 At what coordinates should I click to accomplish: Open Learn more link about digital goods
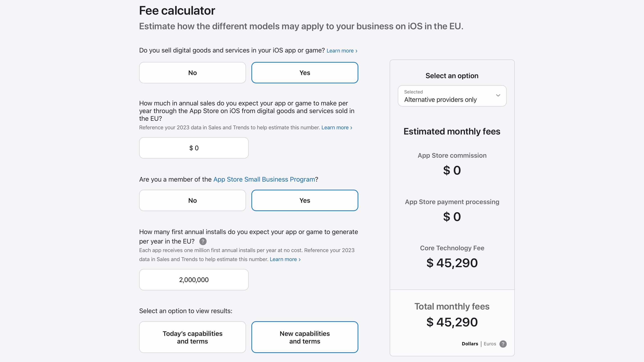pos(341,51)
